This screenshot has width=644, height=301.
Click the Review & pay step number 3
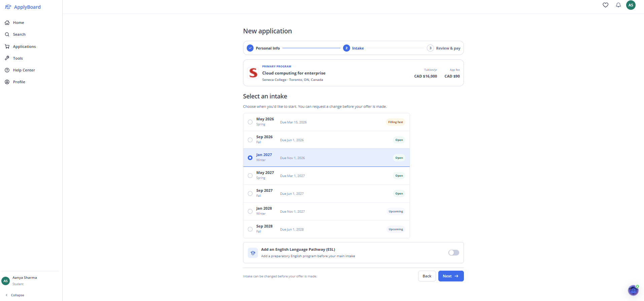coord(430,48)
